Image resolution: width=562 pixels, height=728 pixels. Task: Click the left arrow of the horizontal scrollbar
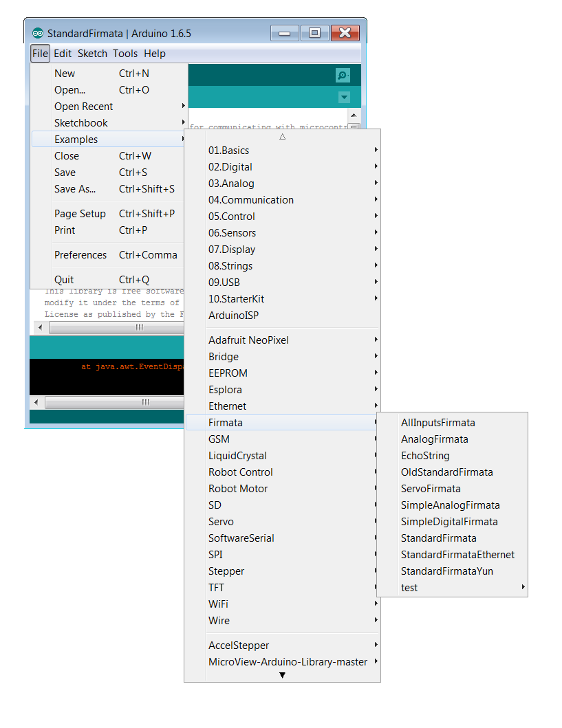tap(40, 327)
